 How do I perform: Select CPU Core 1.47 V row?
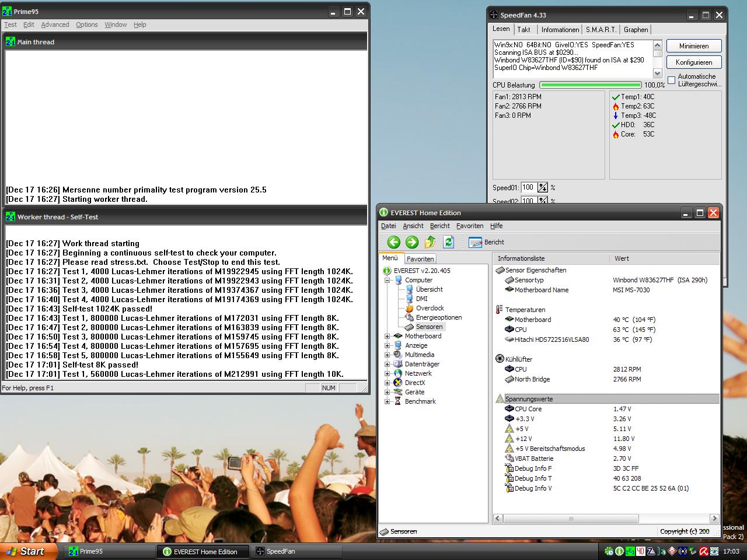click(607, 409)
